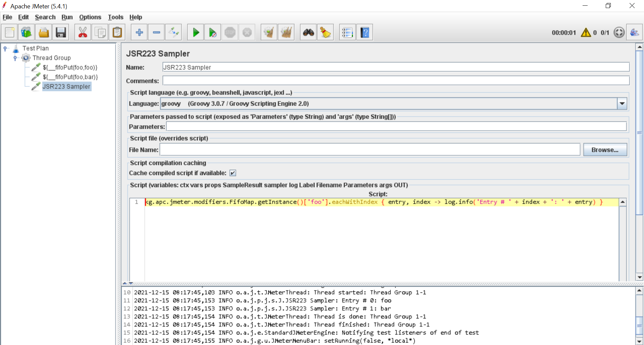This screenshot has width=644, height=345.
Task: Collapse the Thread Group tree node
Action: (x=15, y=58)
